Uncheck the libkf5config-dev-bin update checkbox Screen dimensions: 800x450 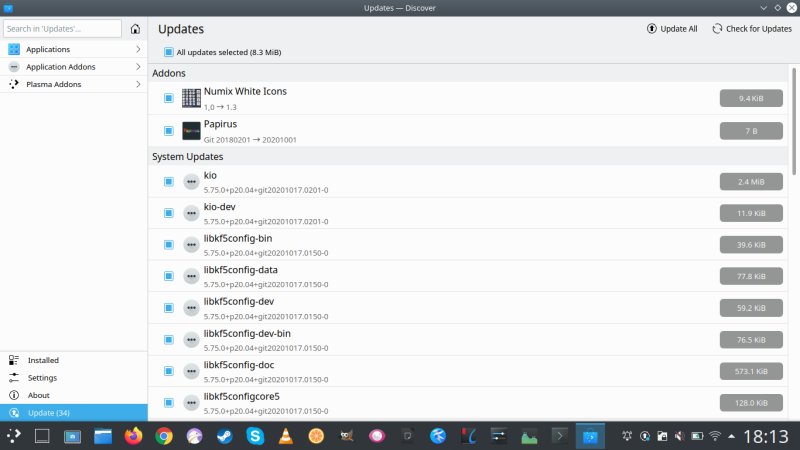pos(168,339)
